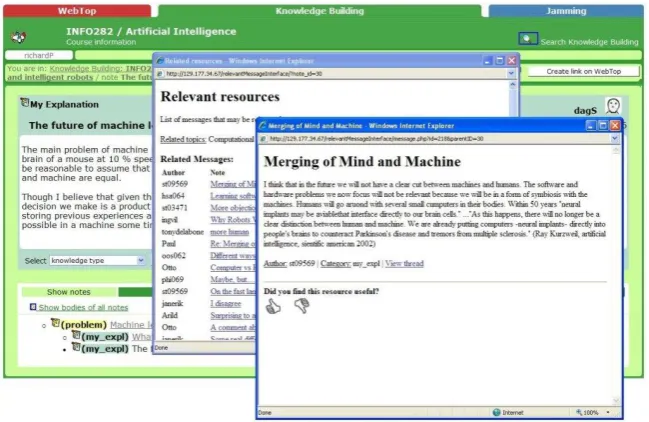This screenshot has height=422, width=649.
Task: Open the 'I disagree' message link
Action: tap(226, 303)
